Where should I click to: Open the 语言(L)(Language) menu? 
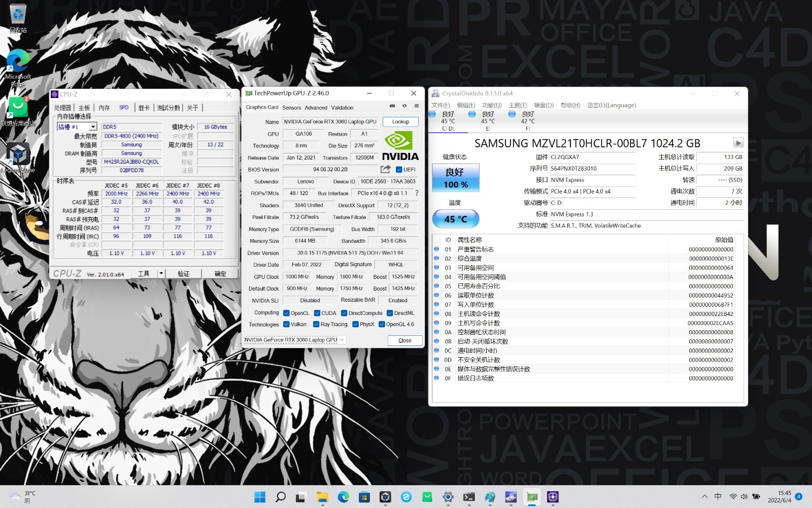pyautogui.click(x=612, y=105)
